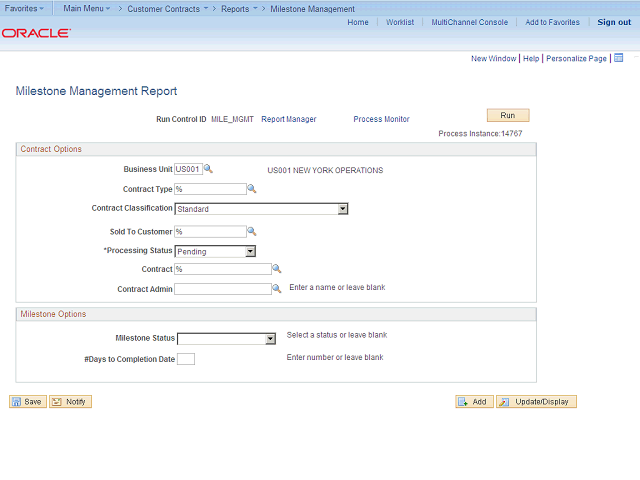Open the Contract field lookup magnifier
The height and width of the screenshot is (480, 640).
[x=277, y=269]
